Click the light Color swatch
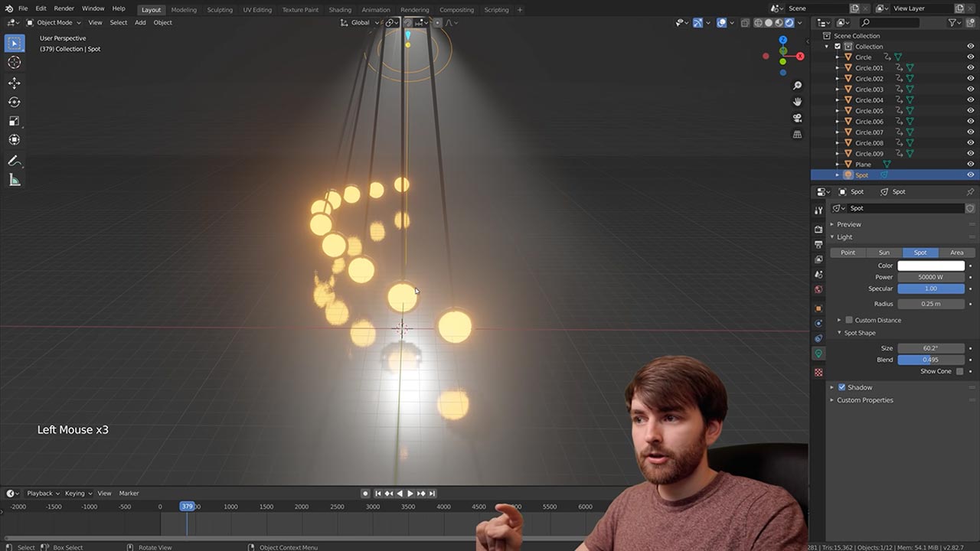Viewport: 980px width, 551px height. [x=930, y=266]
